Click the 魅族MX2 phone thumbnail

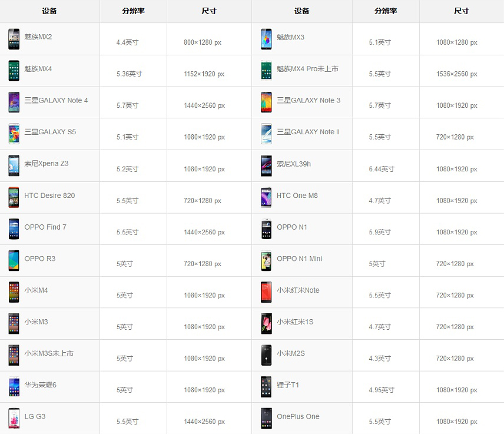(14, 39)
